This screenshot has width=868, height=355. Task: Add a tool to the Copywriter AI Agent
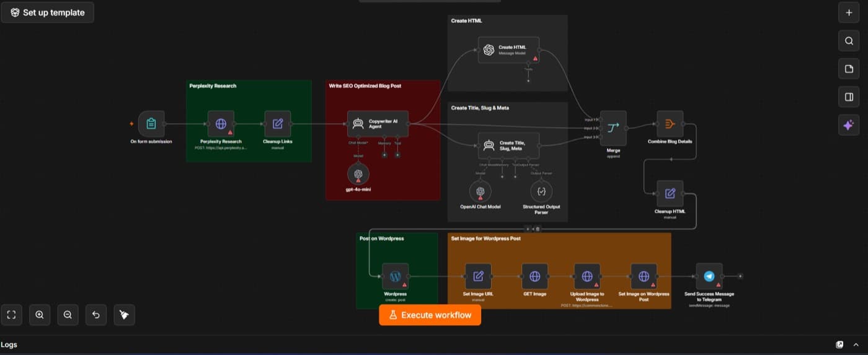(x=397, y=154)
